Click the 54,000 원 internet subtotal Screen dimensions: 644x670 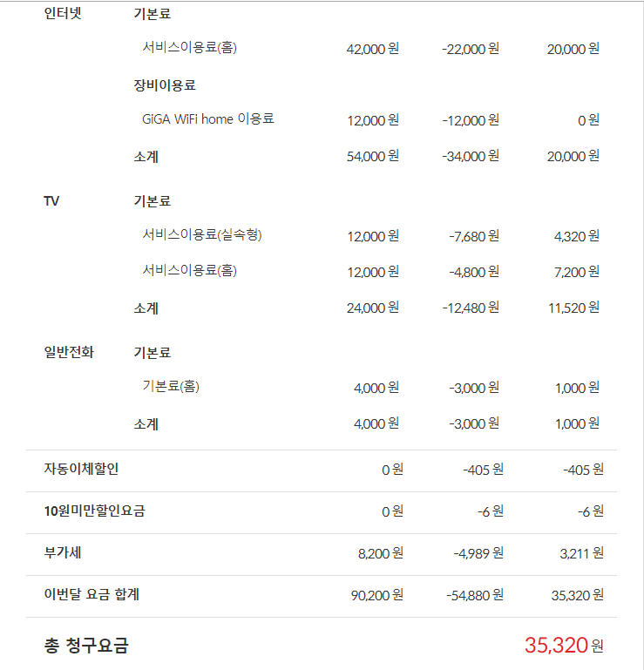point(372,157)
